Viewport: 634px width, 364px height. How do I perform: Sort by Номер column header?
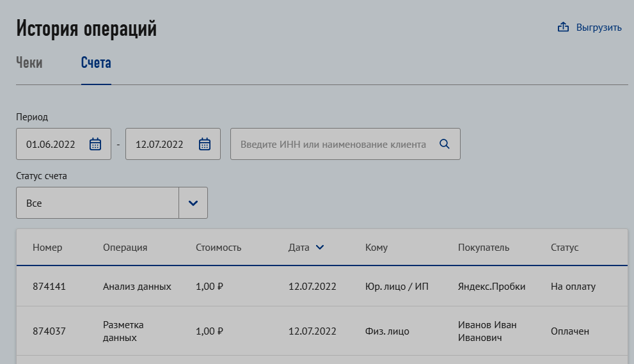(x=47, y=248)
